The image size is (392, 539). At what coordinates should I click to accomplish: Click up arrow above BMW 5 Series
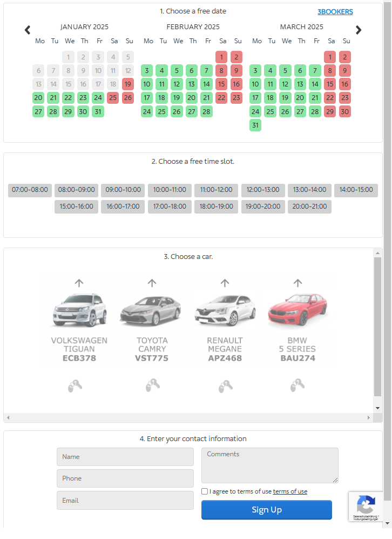click(298, 283)
